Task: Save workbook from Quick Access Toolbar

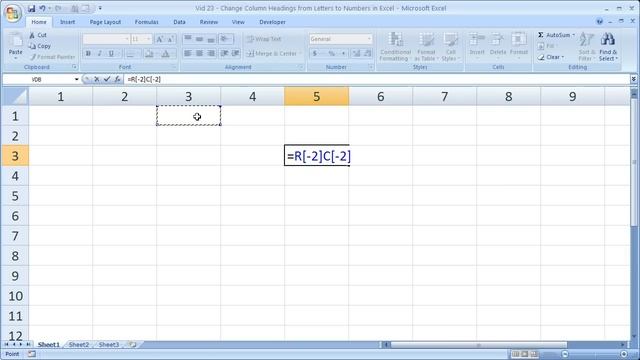Action: pos(31,8)
